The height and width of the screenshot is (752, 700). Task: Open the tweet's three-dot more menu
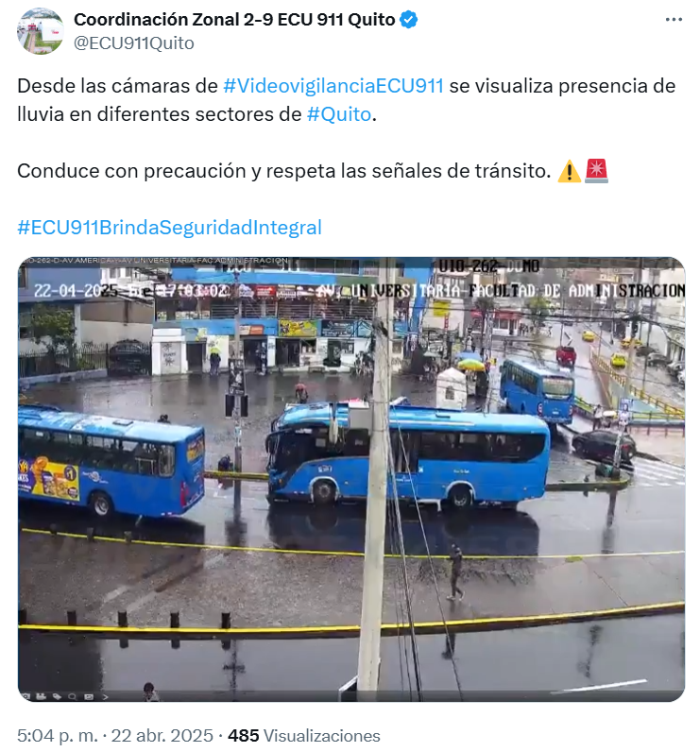(674, 20)
